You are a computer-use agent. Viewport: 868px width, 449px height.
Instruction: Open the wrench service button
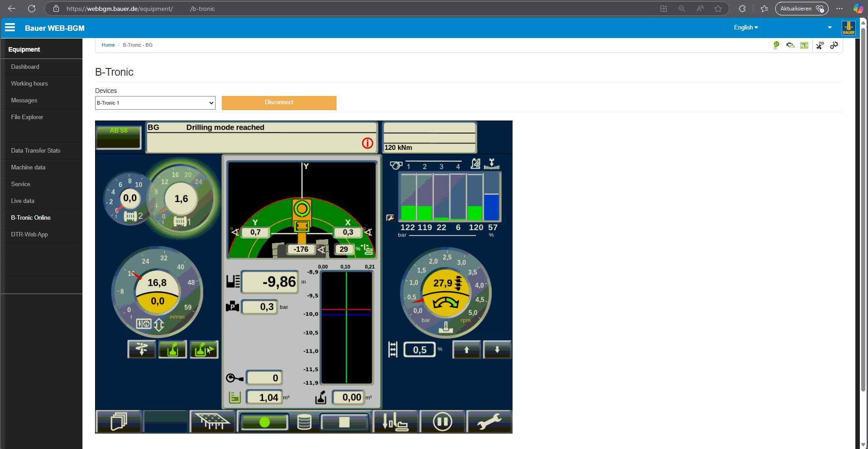(x=489, y=422)
